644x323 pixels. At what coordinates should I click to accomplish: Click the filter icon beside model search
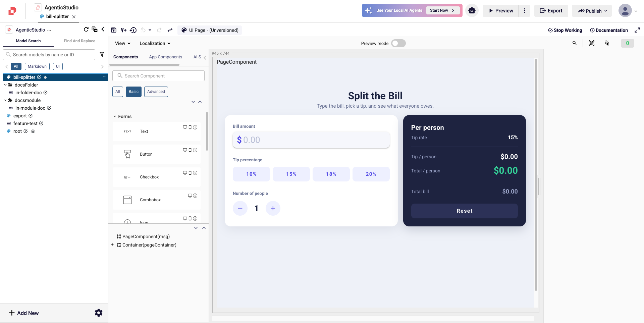click(x=102, y=54)
